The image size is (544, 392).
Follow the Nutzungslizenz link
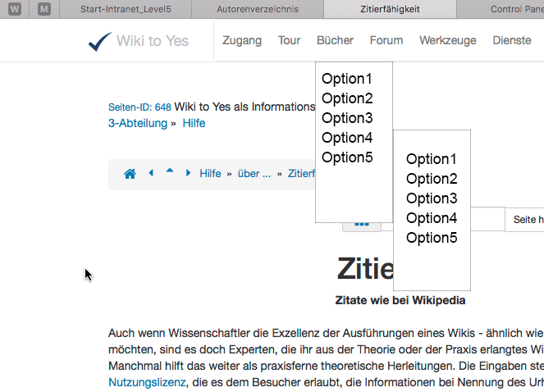pyautogui.click(x=147, y=382)
